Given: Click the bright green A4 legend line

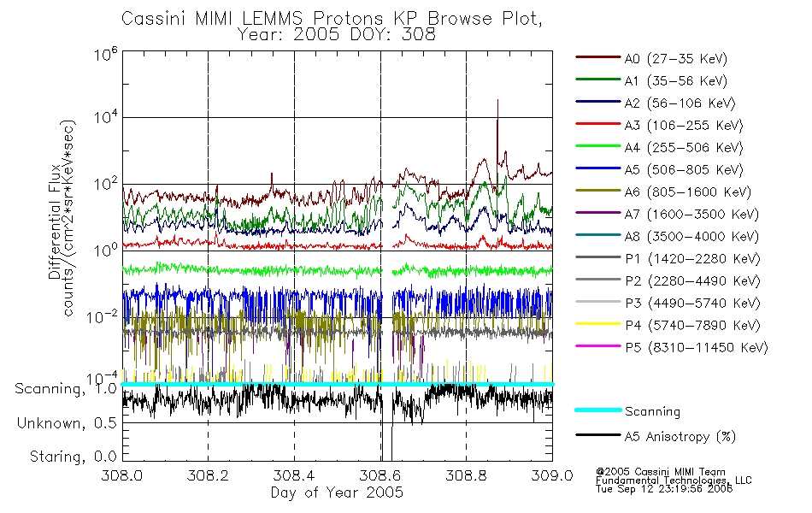Looking at the screenshot, I should click(x=598, y=146).
